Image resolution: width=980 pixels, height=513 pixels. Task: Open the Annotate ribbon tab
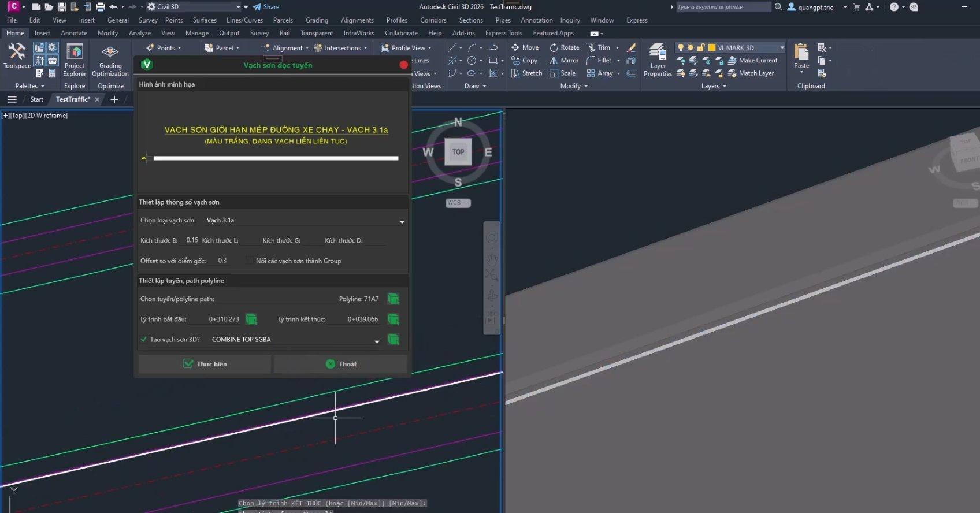[74, 33]
